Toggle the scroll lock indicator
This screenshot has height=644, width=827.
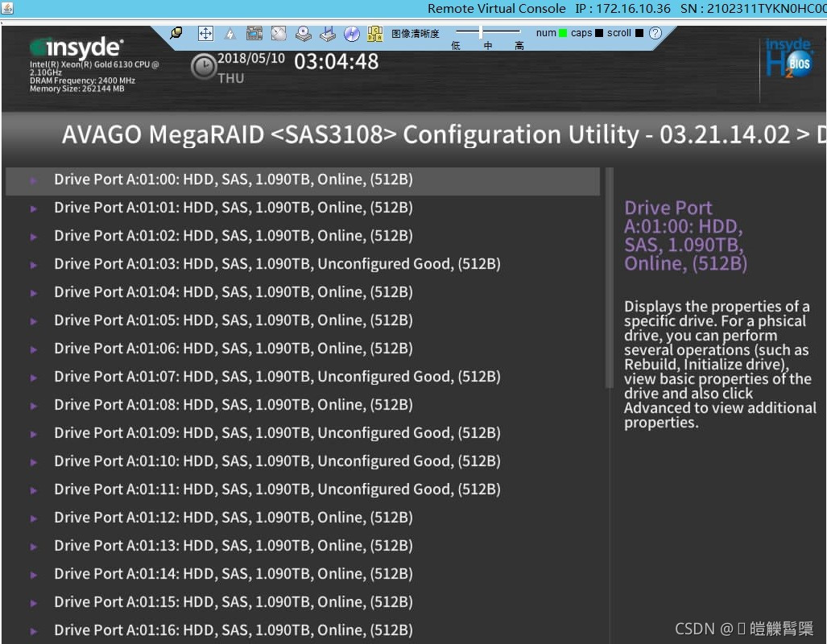[x=639, y=33]
